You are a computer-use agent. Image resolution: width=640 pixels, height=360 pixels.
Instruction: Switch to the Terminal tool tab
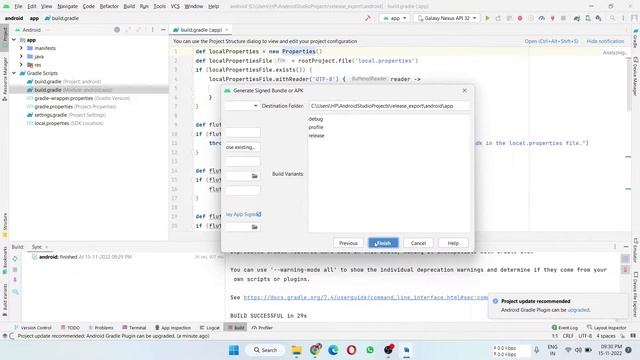[x=134, y=328]
